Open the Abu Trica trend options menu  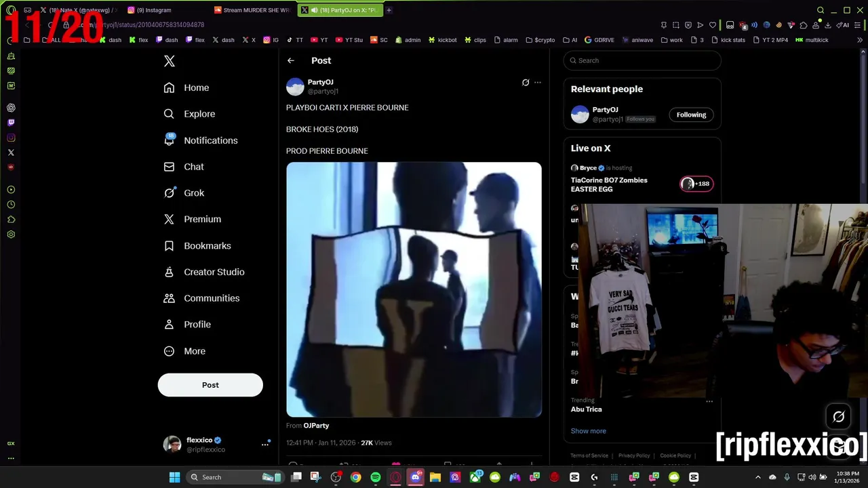[709, 401]
